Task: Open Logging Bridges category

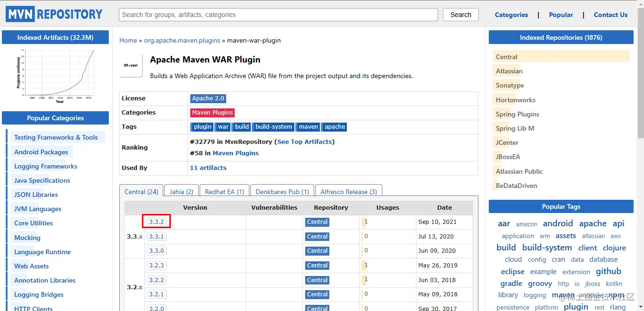Action: 39,294
